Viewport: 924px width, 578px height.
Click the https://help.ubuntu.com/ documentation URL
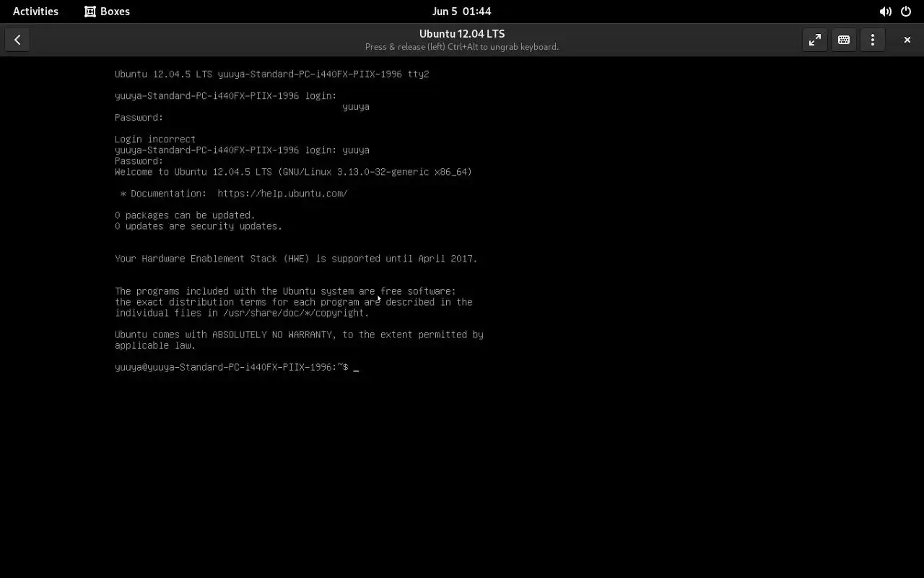click(282, 194)
